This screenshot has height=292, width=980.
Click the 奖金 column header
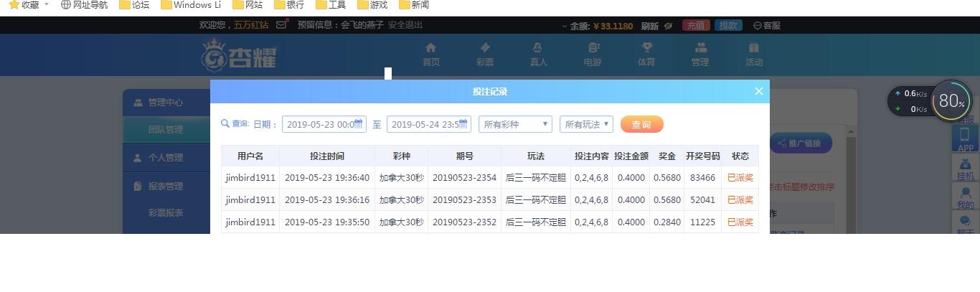pyautogui.click(x=667, y=156)
